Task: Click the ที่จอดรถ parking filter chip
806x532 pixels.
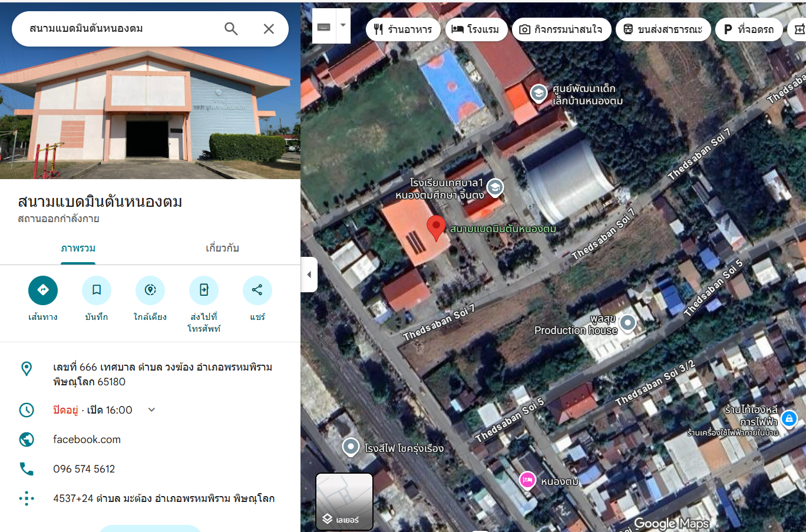Action: (748, 29)
